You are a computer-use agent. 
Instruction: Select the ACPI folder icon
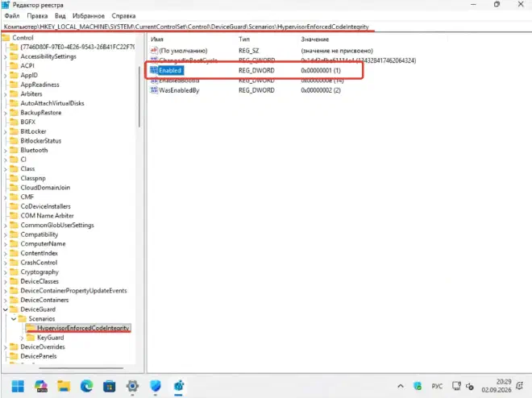coord(14,66)
